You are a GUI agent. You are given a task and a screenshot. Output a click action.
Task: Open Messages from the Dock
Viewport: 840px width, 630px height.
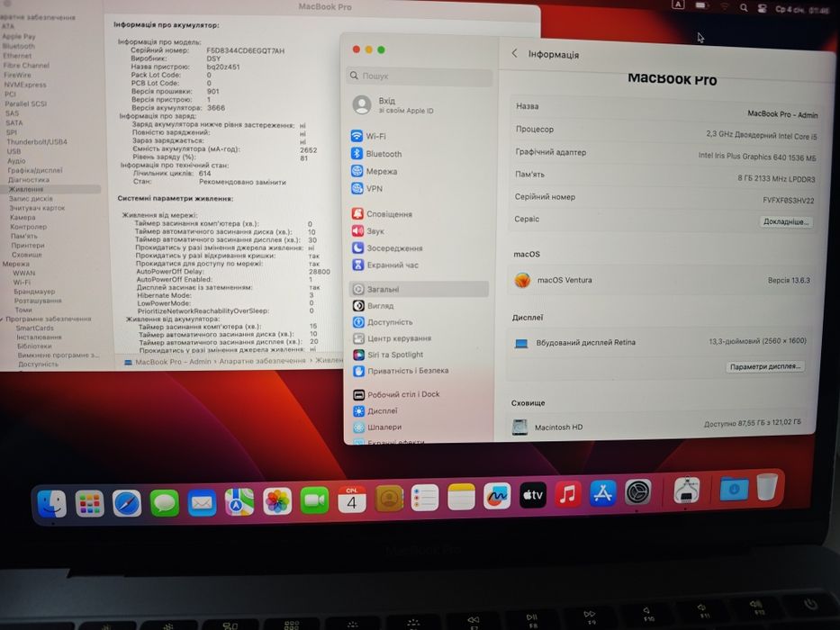click(165, 503)
